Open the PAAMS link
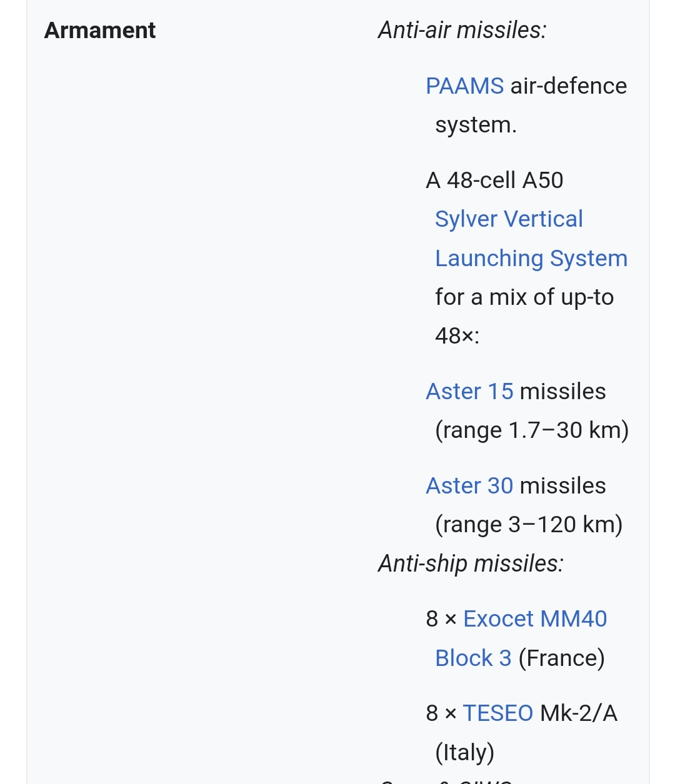 point(464,86)
